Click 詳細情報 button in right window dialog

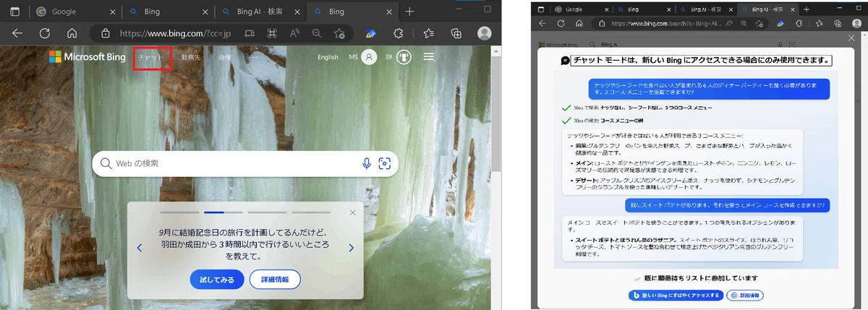click(x=745, y=295)
